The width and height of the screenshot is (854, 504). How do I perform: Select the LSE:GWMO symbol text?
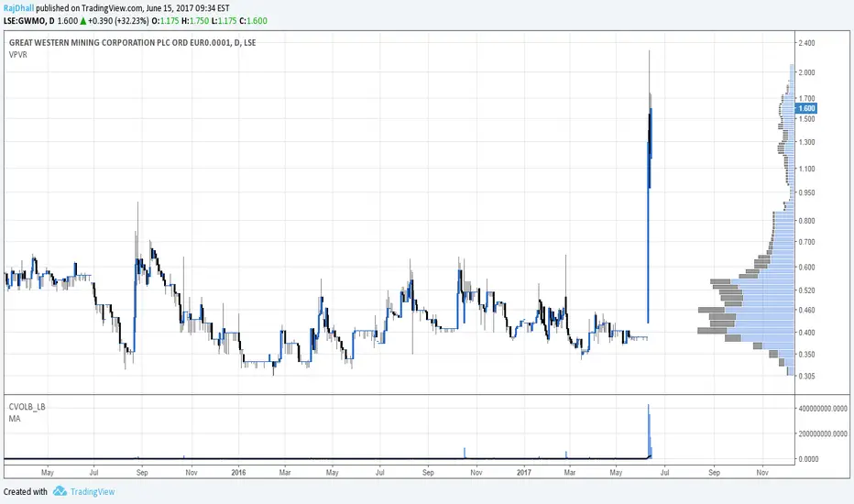(x=25, y=21)
